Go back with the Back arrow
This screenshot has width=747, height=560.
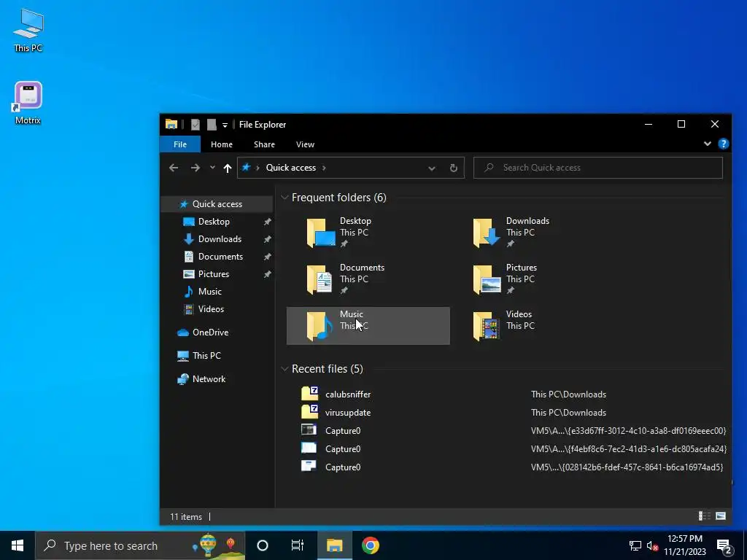(x=174, y=168)
